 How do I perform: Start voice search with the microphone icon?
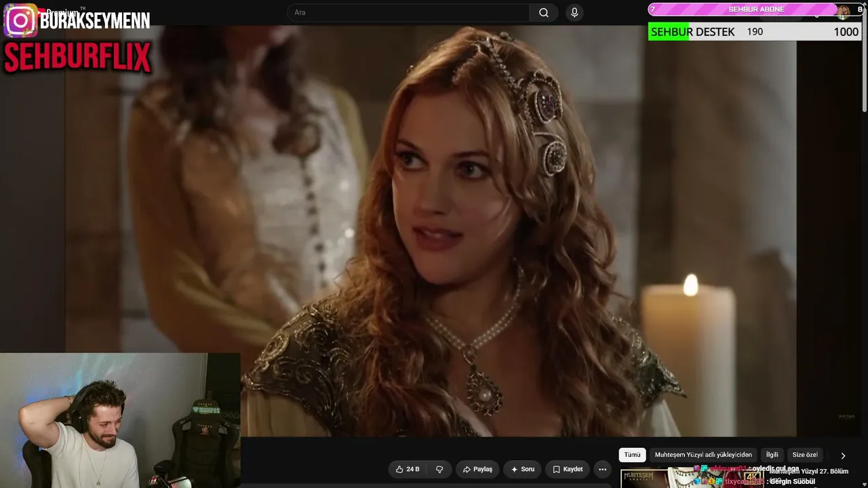(574, 13)
